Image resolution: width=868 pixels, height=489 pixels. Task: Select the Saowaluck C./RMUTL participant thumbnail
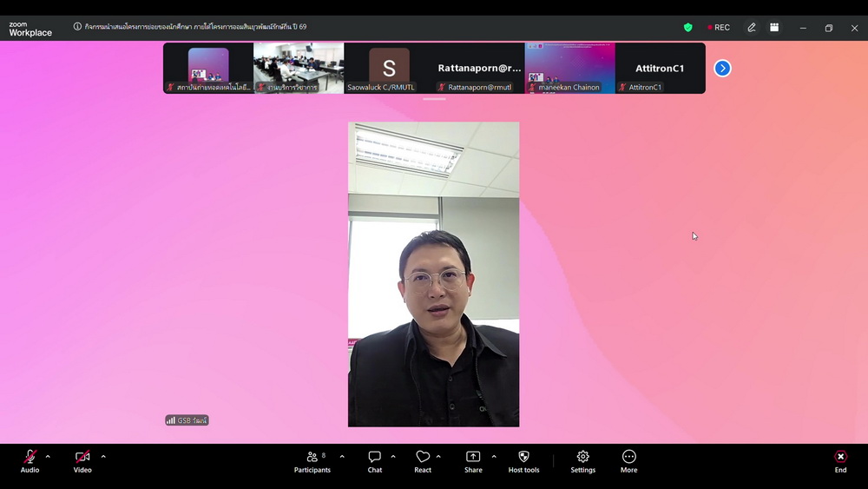(x=389, y=68)
